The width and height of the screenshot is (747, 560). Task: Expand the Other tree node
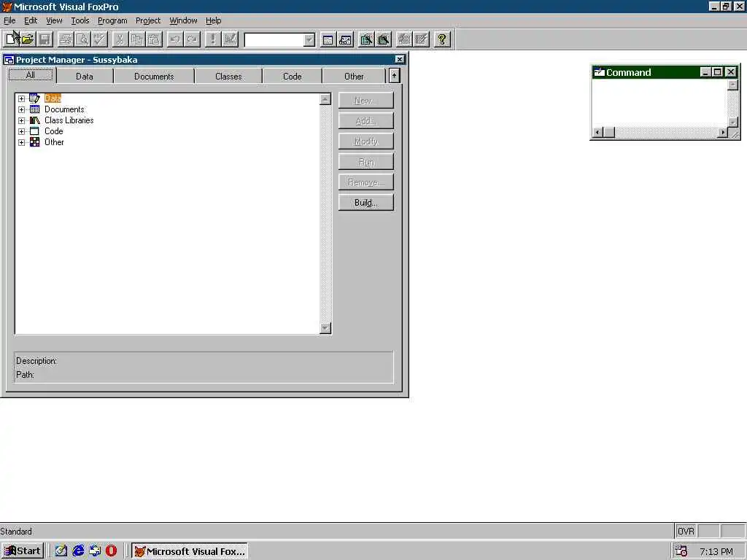click(21, 142)
